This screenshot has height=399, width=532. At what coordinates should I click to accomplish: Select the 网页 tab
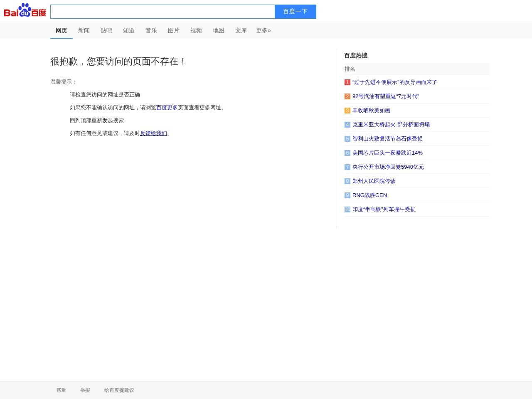click(62, 31)
